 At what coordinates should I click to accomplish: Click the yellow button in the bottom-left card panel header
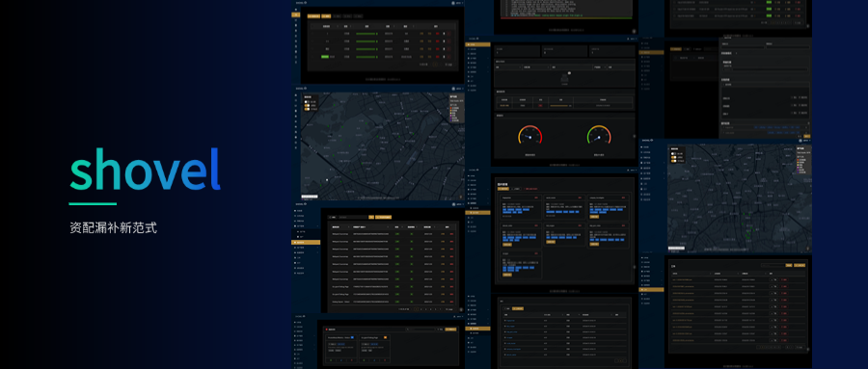point(450,329)
